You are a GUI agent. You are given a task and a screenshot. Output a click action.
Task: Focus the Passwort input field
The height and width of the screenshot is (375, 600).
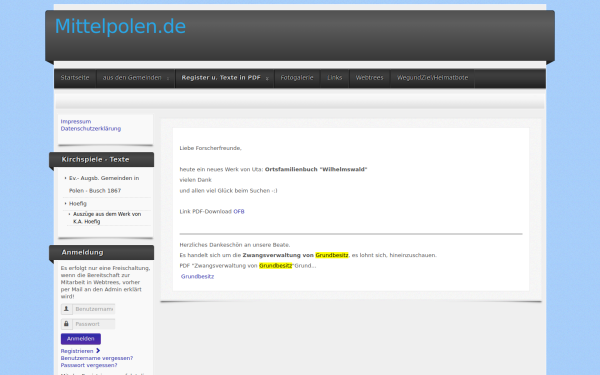(x=94, y=324)
